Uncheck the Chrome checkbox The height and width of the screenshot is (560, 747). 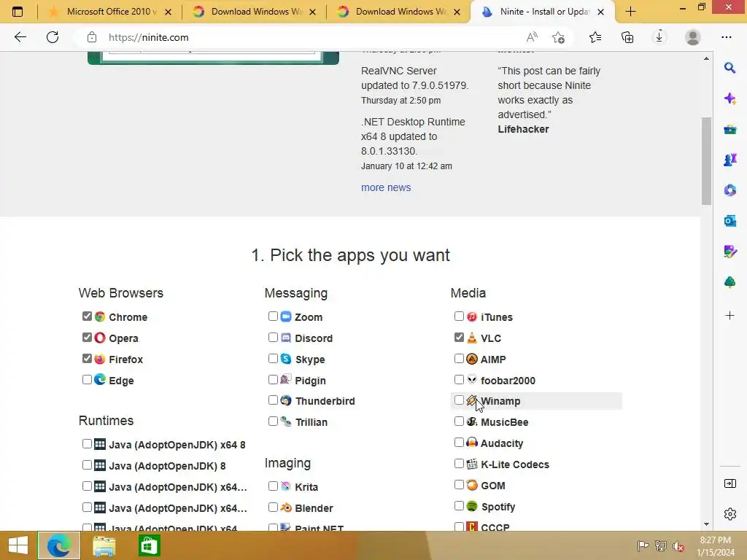pos(87,316)
